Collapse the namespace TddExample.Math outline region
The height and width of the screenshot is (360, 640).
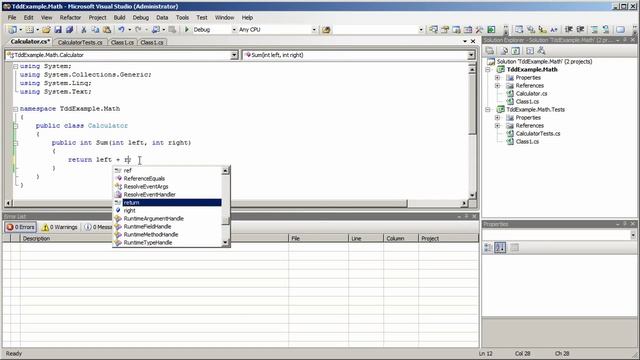coord(16,109)
